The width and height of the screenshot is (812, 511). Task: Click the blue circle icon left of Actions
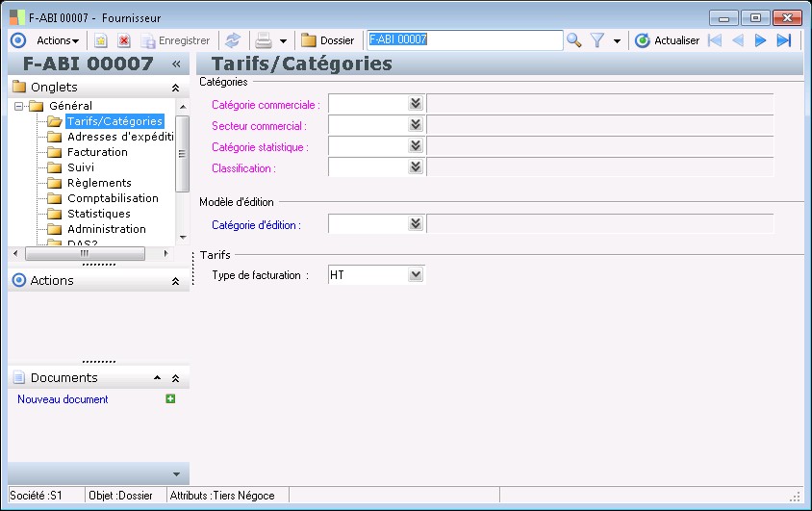click(18, 40)
